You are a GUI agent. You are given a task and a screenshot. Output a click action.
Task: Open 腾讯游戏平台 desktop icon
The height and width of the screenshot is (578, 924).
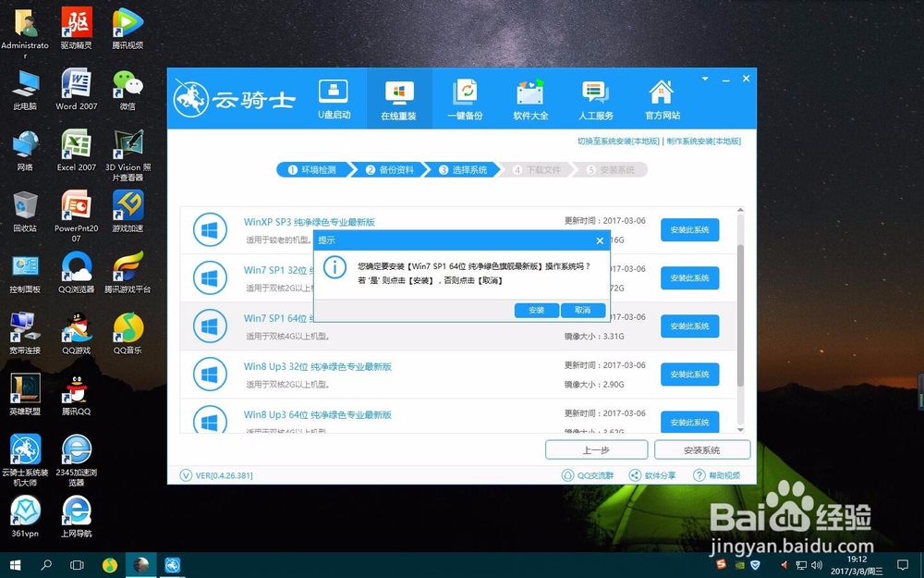[128, 273]
